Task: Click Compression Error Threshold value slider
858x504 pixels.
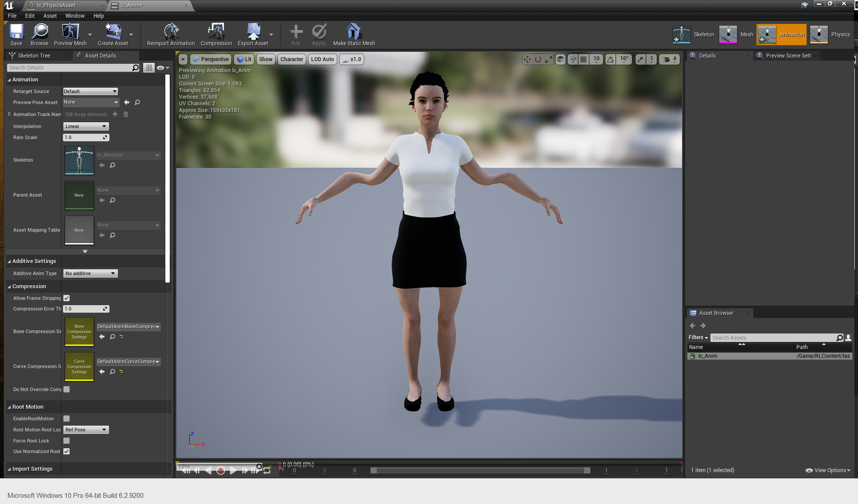Action: (x=86, y=309)
